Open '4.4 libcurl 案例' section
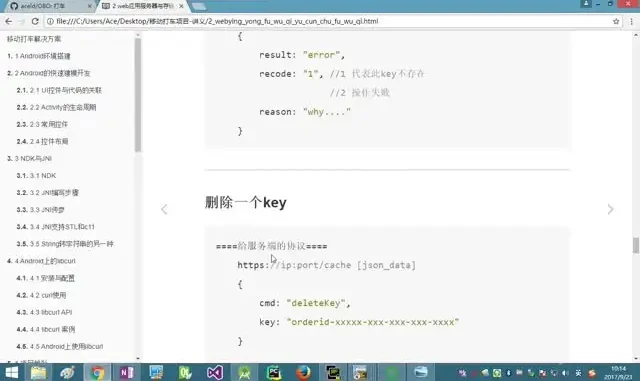This screenshot has height=381, width=640. [46, 329]
